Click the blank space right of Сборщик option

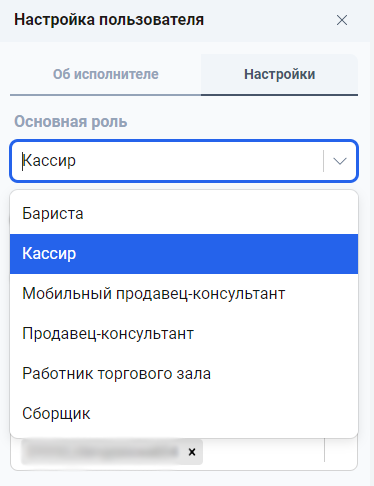coord(223,414)
